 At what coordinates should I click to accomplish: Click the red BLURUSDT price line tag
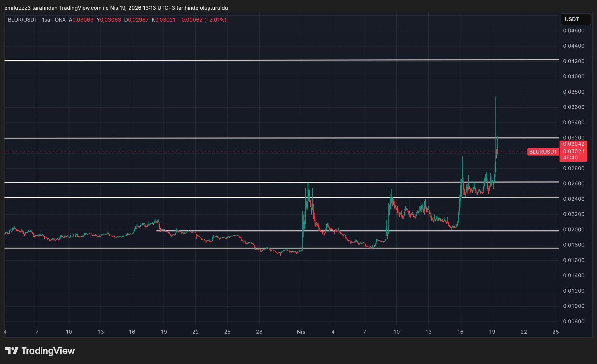pos(543,152)
